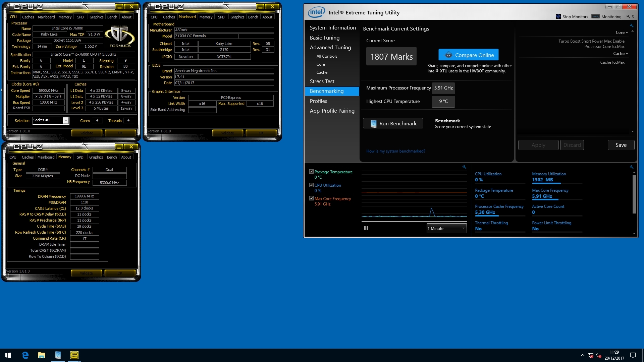Select Cache in the XTU sidebar
The height and width of the screenshot is (362, 644).
pos(322,72)
